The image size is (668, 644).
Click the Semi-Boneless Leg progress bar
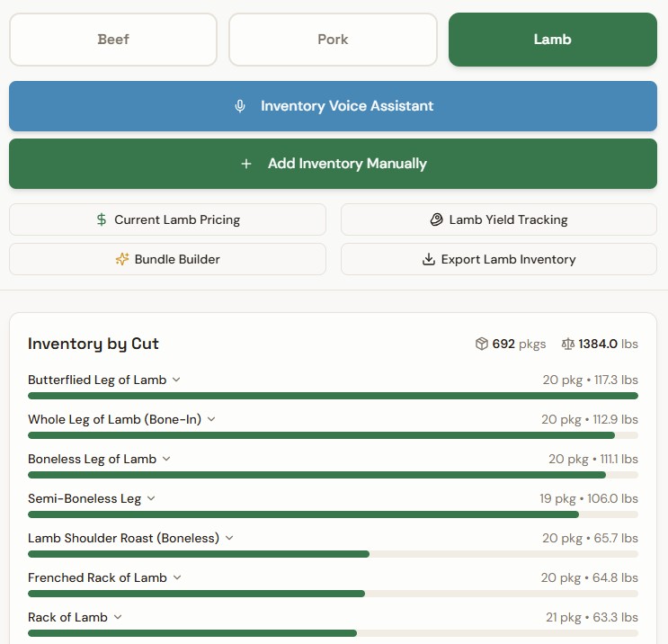[333, 514]
